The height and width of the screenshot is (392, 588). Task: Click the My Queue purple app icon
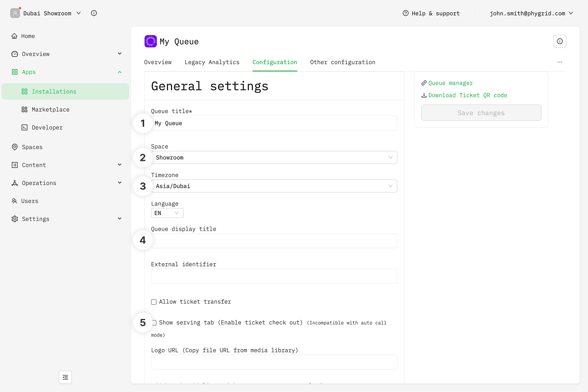(x=151, y=41)
